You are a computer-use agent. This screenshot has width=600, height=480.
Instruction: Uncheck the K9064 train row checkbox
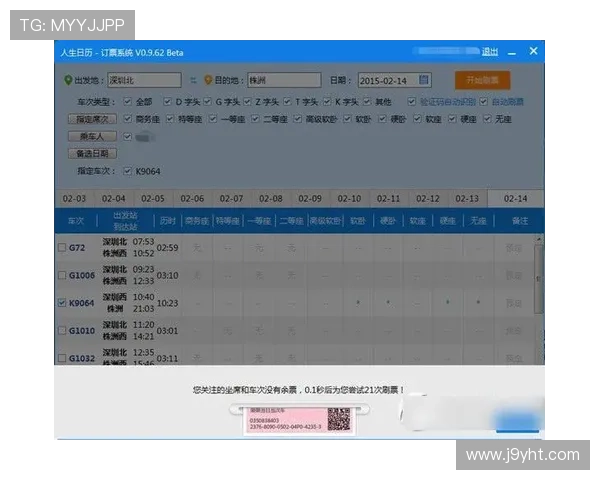[62, 303]
